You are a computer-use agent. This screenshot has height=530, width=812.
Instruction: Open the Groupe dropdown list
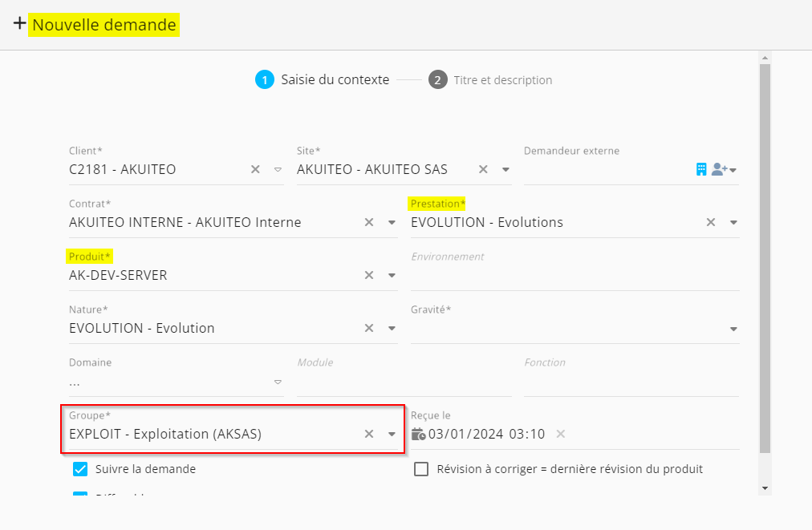tap(392, 434)
